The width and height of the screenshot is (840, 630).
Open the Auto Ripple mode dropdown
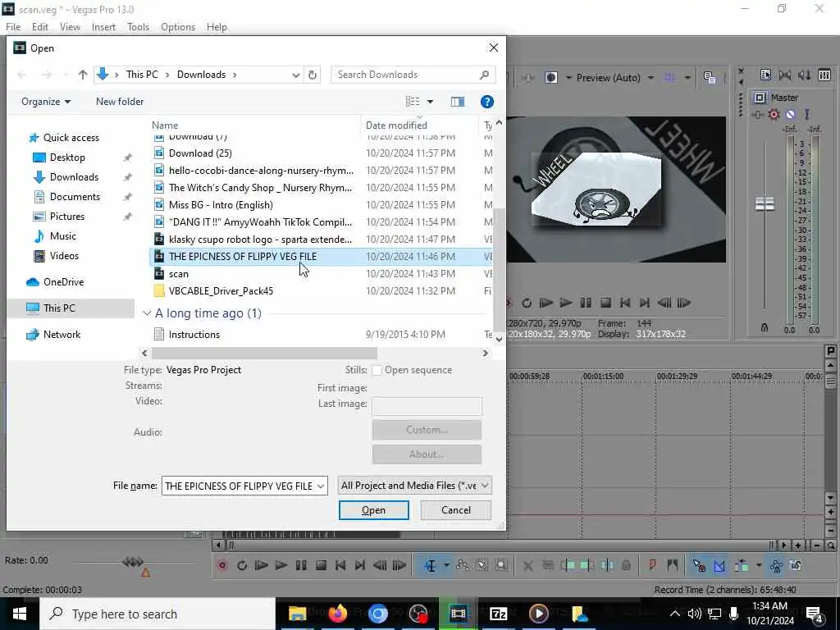tap(758, 565)
